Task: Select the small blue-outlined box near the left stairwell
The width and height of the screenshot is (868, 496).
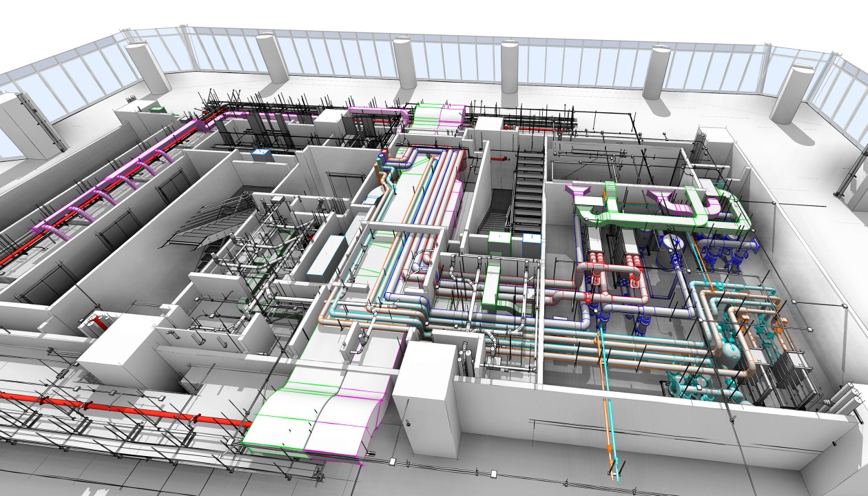Action: [x=262, y=155]
